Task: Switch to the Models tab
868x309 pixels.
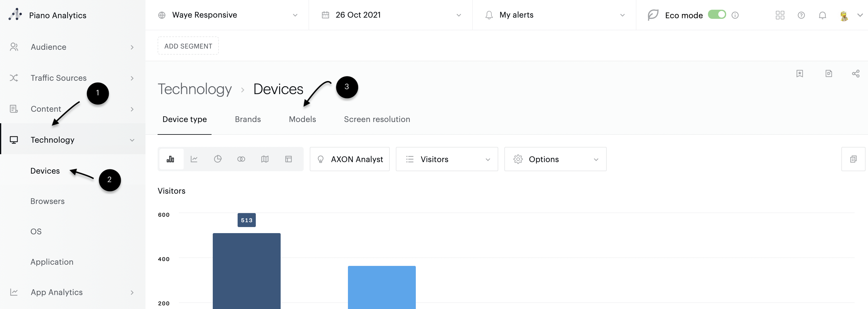Action: (x=302, y=119)
